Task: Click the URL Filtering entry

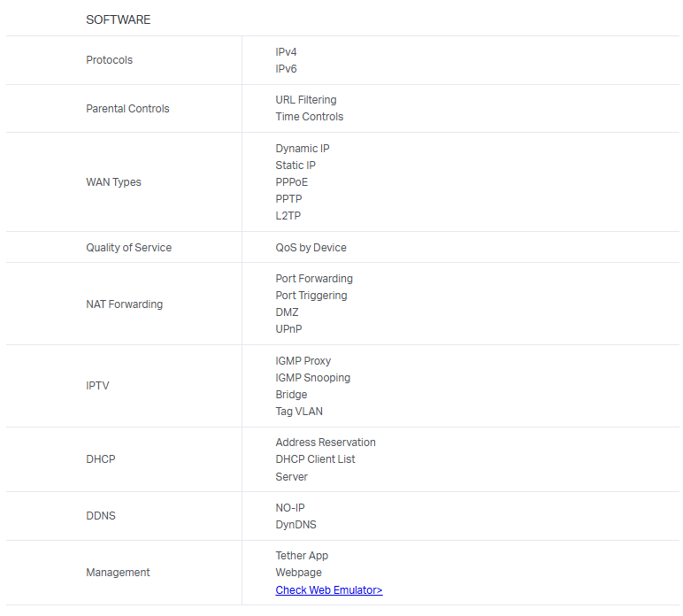Action: coord(305,100)
